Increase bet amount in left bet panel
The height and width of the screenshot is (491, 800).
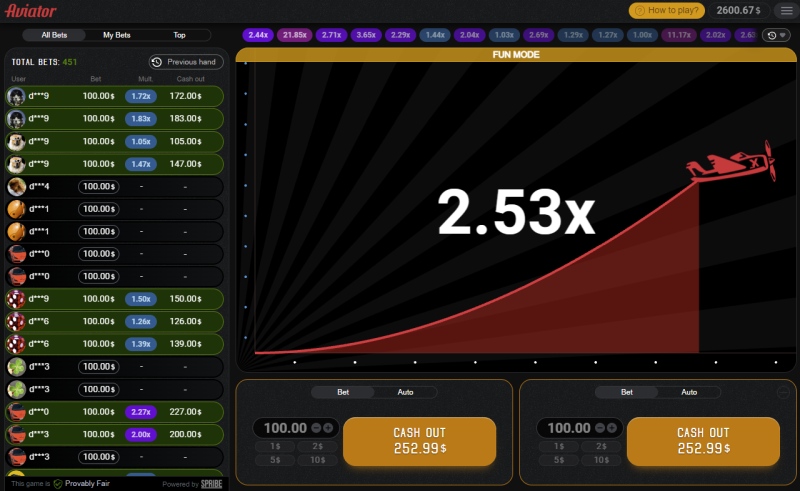pyautogui.click(x=328, y=428)
